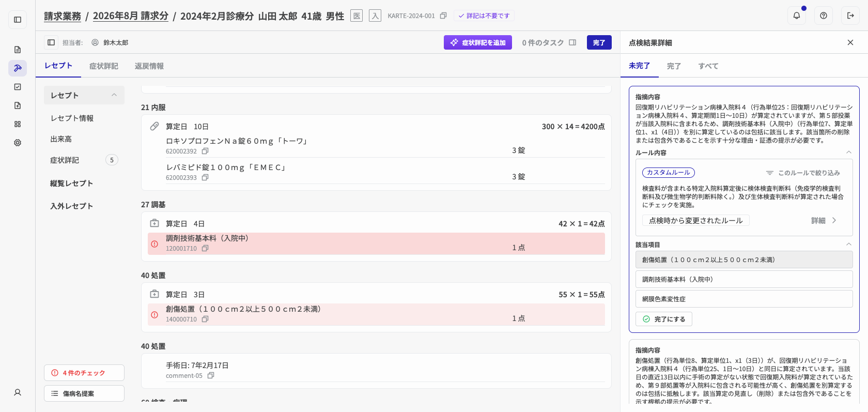Toggle the inner panel icon beside 担当者
The width and height of the screenshot is (868, 412).
coord(51,42)
